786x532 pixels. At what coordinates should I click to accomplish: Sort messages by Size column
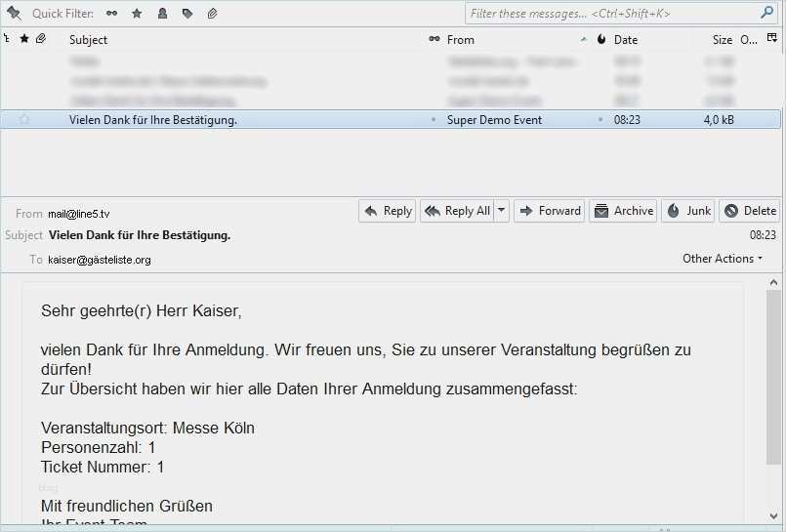pyautogui.click(x=723, y=40)
